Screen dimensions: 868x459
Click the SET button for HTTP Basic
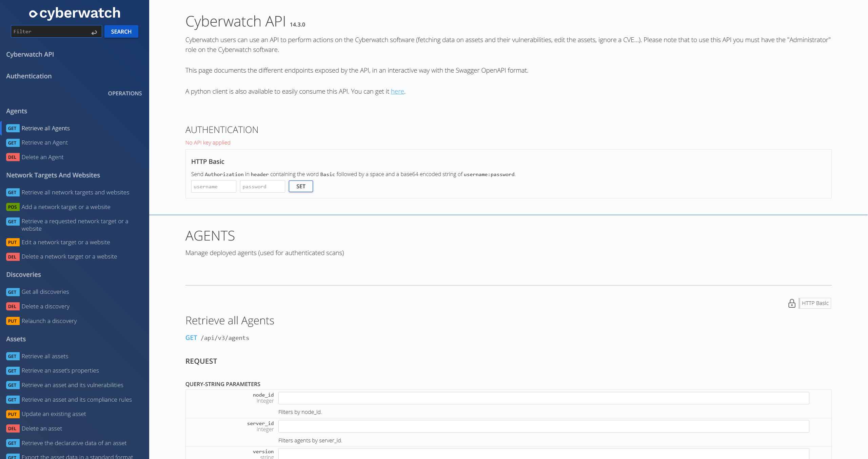click(301, 186)
